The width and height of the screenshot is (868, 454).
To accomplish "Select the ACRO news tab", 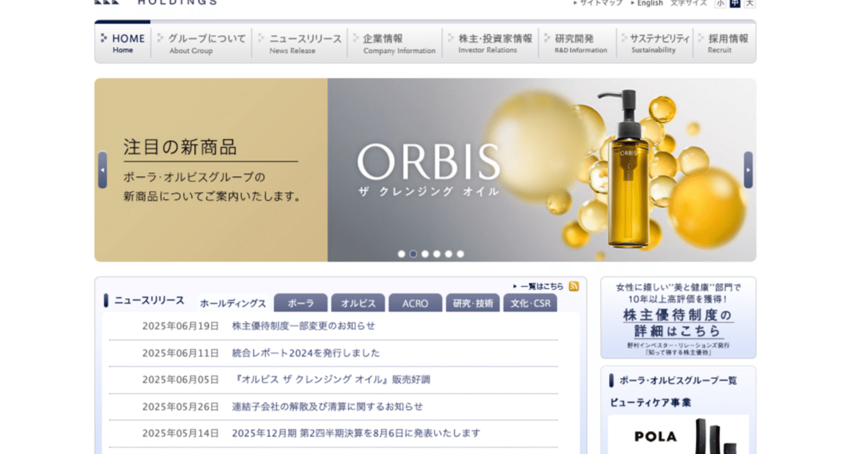I will tap(415, 303).
